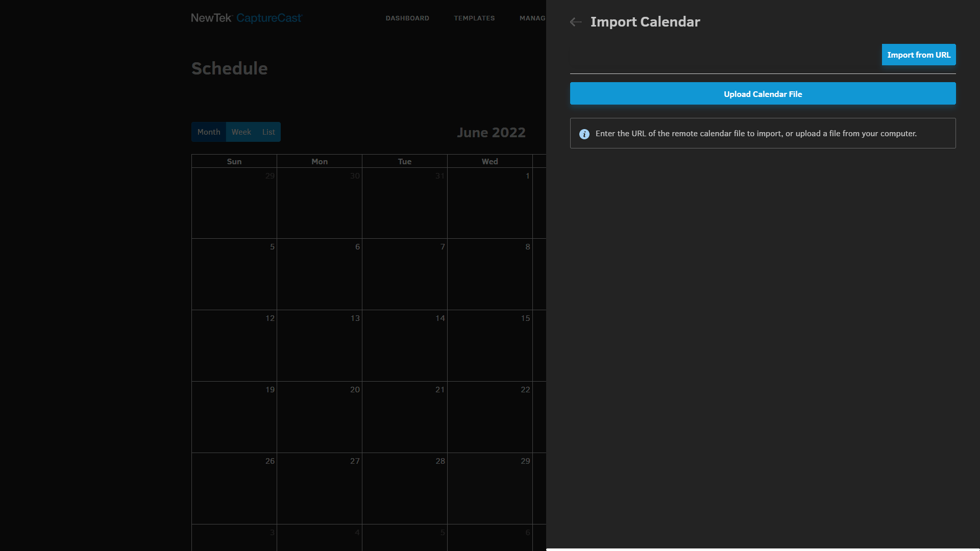This screenshot has height=551, width=980.
Task: Switch to Month view
Action: (209, 132)
